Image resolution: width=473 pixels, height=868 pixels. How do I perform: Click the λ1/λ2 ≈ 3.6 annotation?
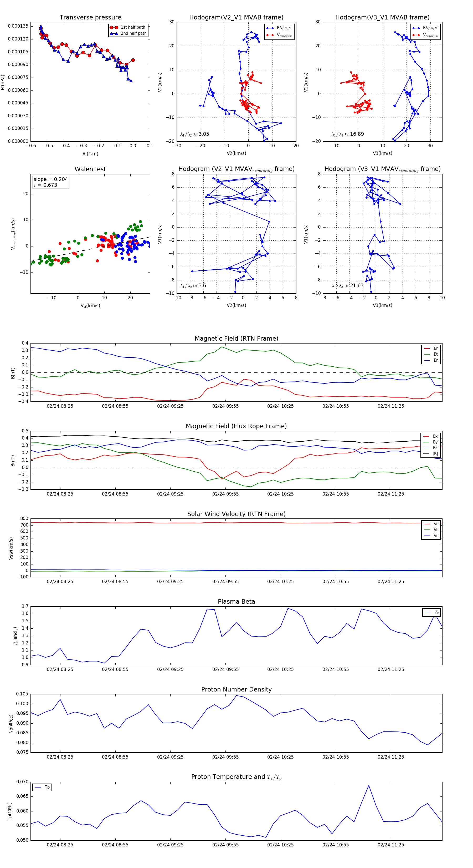pos(193,286)
